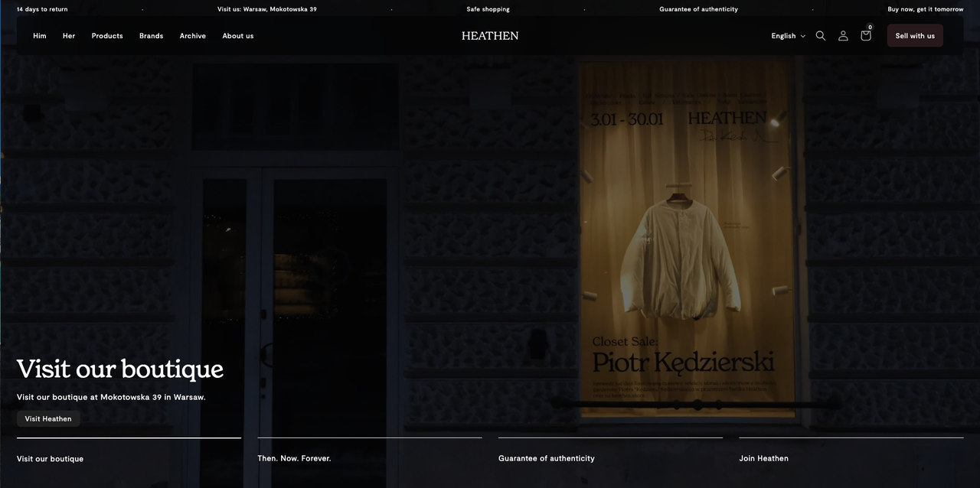Image resolution: width=980 pixels, height=488 pixels.
Task: Open the Her menu
Action: pyautogui.click(x=69, y=36)
